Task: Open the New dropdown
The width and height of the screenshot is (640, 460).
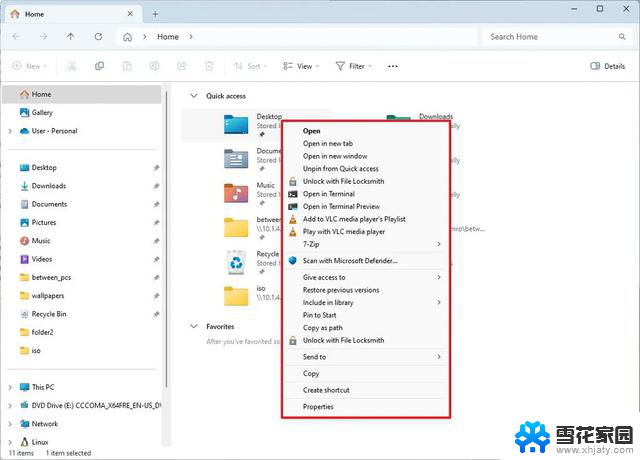Action: coord(30,66)
